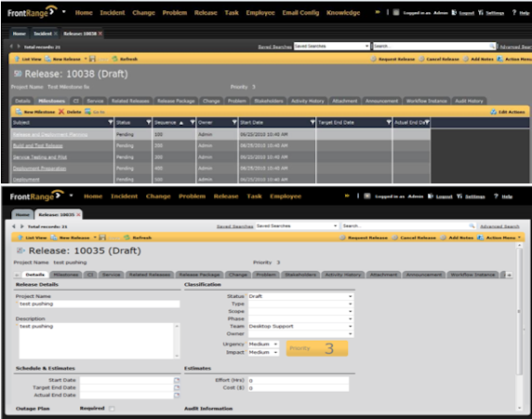The image size is (532, 419).
Task: Click the search magnifier in the Release 10038 window
Action: [x=492, y=47]
